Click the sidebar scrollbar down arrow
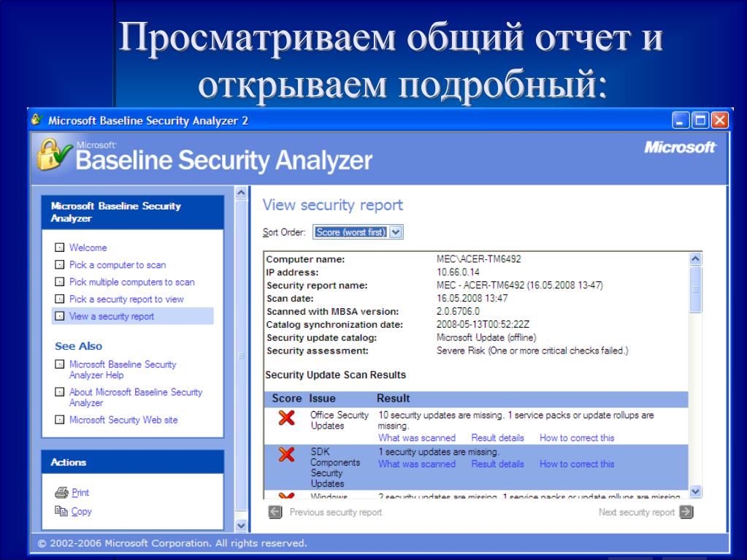The width and height of the screenshot is (747, 560). click(x=241, y=526)
